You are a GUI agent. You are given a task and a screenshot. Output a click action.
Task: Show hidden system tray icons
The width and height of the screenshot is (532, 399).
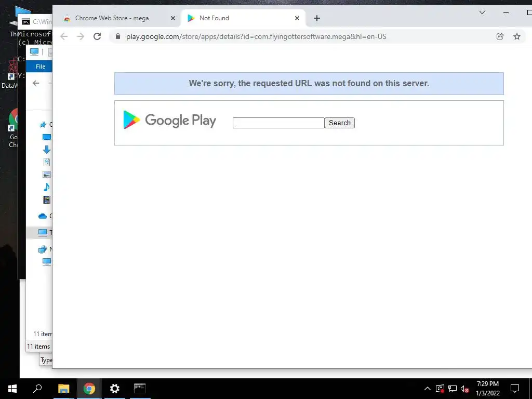[x=428, y=389]
